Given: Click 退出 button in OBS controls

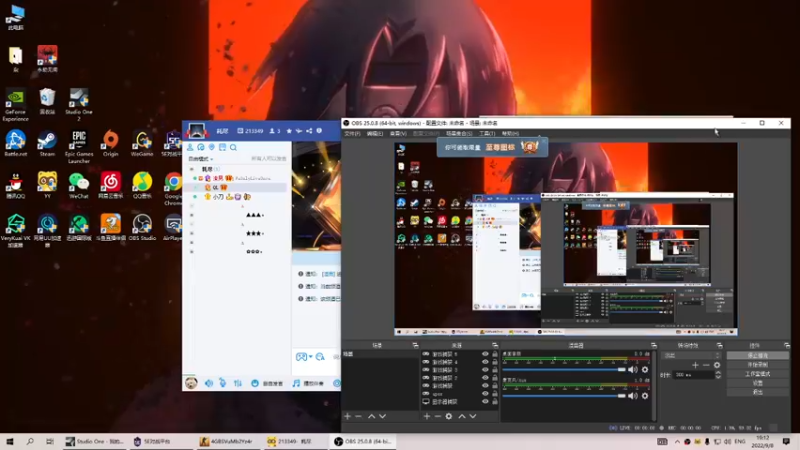Looking at the screenshot, I should [758, 392].
